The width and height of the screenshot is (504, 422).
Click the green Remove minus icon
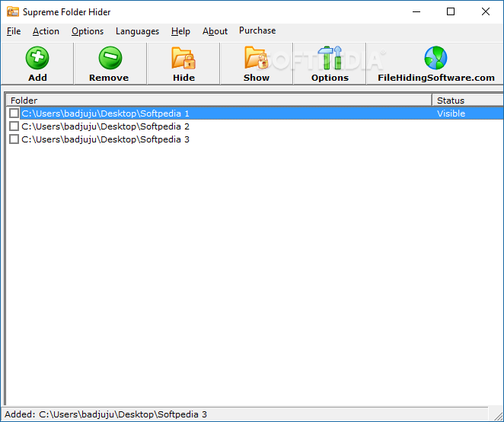pyautogui.click(x=110, y=58)
